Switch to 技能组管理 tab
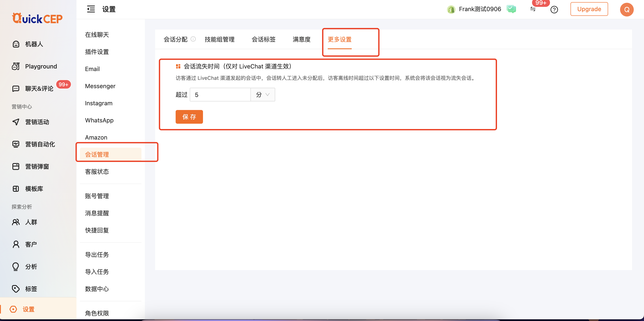Image resolution: width=644 pixels, height=321 pixels. coord(219,39)
